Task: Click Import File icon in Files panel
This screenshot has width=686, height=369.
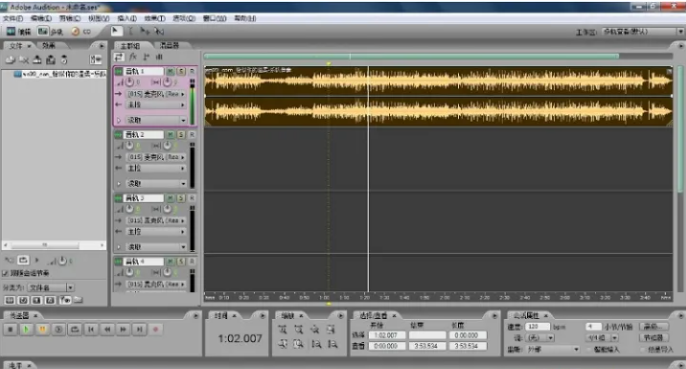Action: (x=10, y=60)
